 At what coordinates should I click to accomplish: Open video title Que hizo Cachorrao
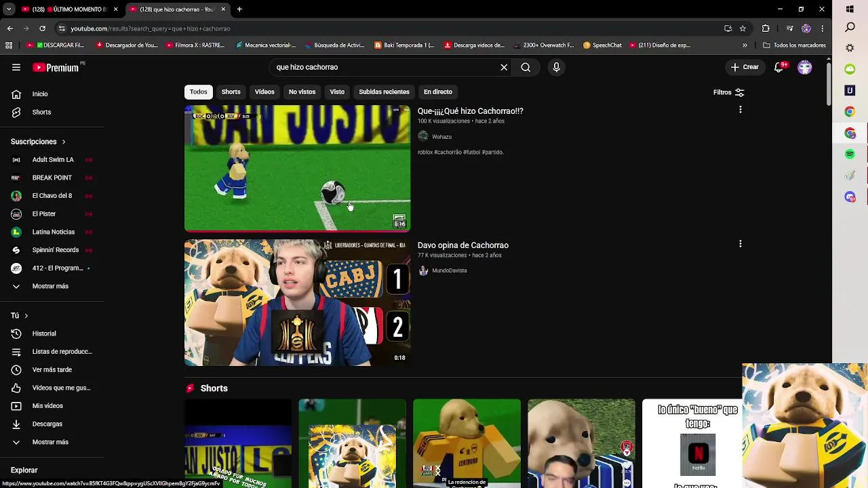(x=470, y=111)
